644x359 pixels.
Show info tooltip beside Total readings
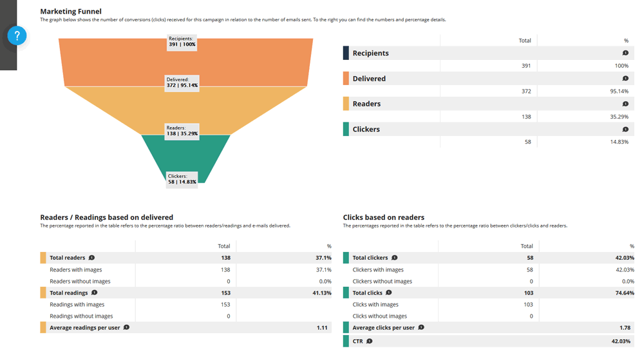pos(95,293)
